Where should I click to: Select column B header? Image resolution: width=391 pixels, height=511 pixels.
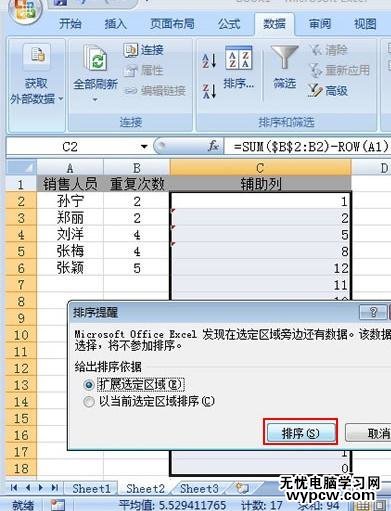coord(137,168)
